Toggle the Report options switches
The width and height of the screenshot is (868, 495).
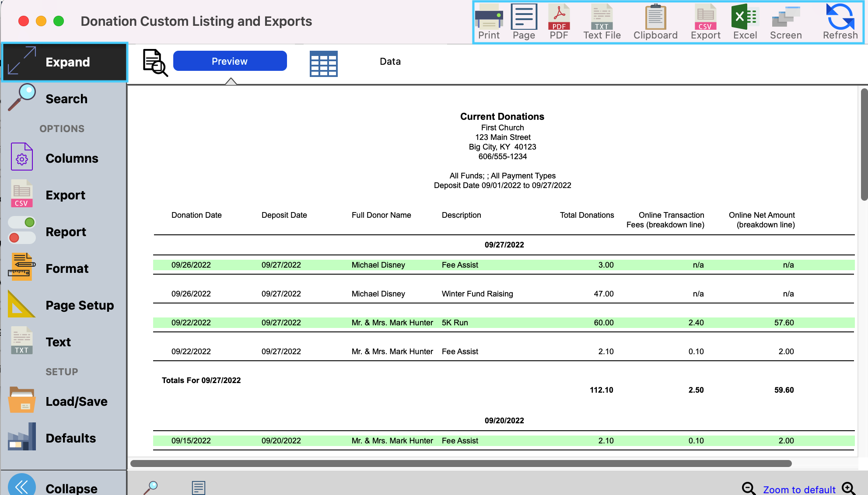tap(22, 230)
